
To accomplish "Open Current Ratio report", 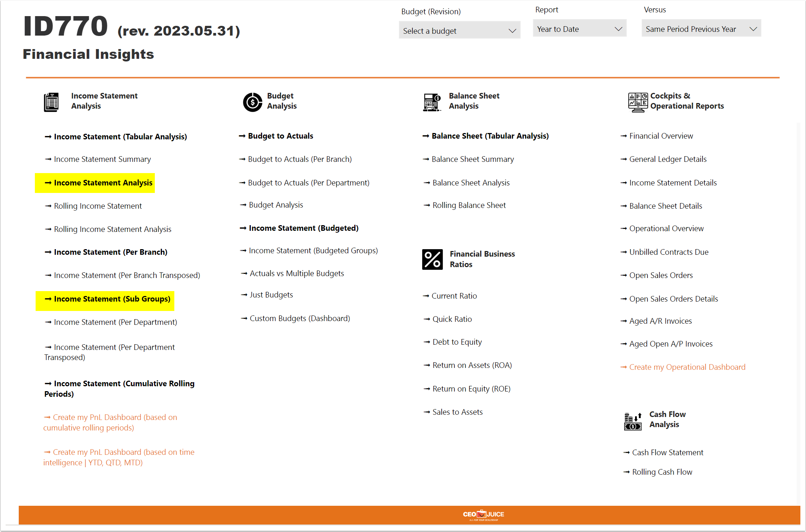I will point(450,296).
